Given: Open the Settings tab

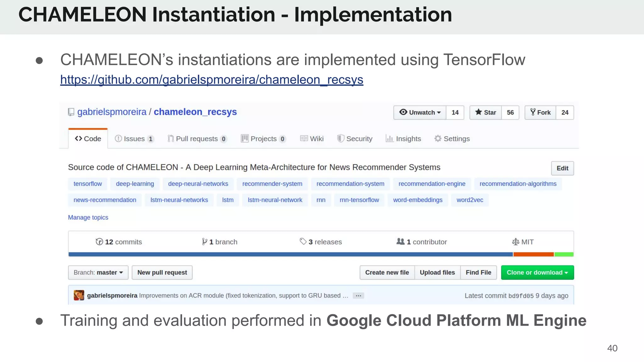Looking at the screenshot, I should 452,139.
